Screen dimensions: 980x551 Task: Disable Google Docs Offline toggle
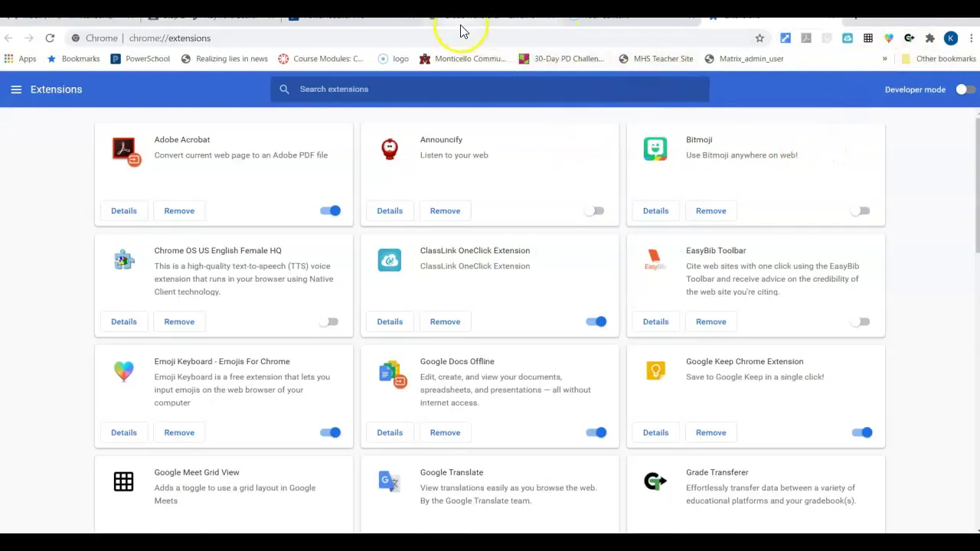[596, 432]
